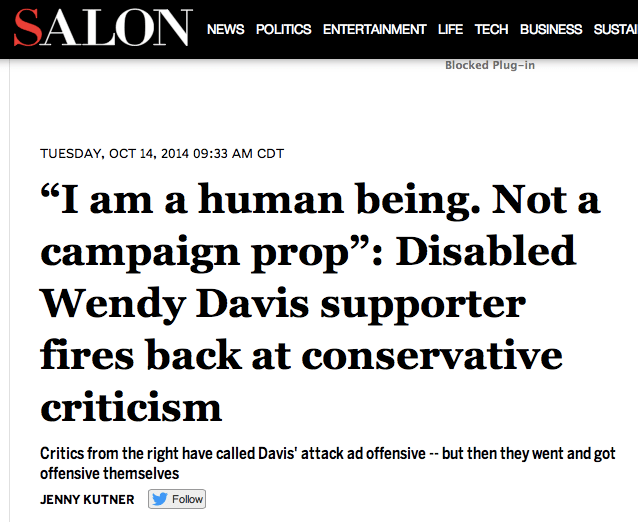Image resolution: width=638 pixels, height=522 pixels.
Task: Follow Jenny Kutner on Twitter
Action: point(177,499)
